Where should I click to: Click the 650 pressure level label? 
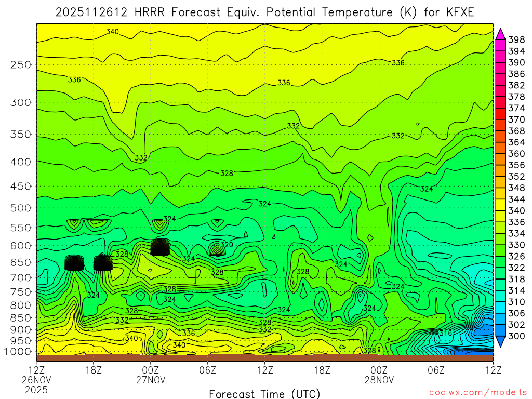(x=21, y=262)
